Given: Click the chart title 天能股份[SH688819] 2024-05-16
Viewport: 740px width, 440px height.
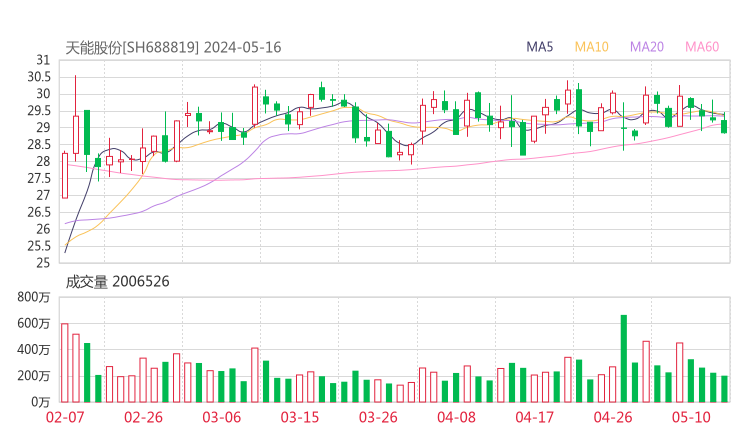Looking at the screenshot, I should (x=173, y=47).
